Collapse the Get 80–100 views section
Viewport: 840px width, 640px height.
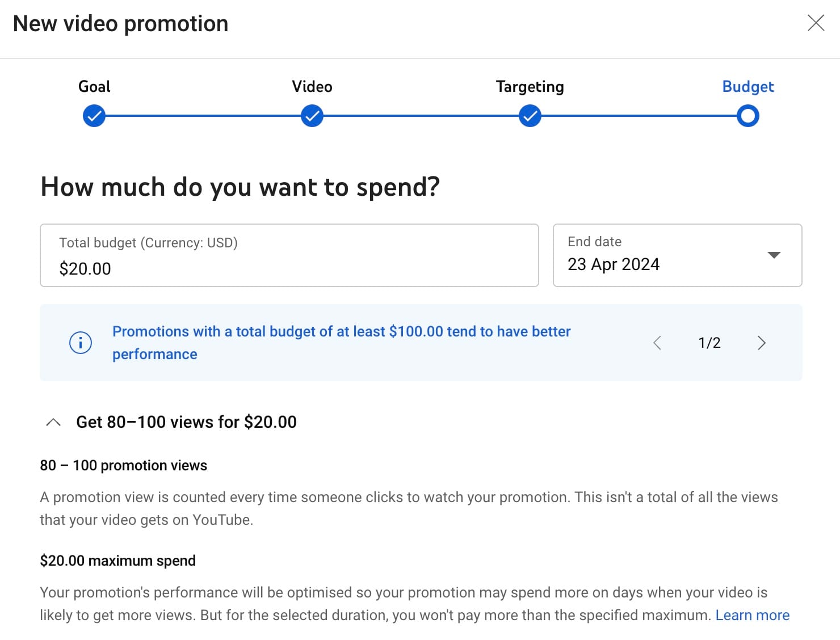point(54,422)
